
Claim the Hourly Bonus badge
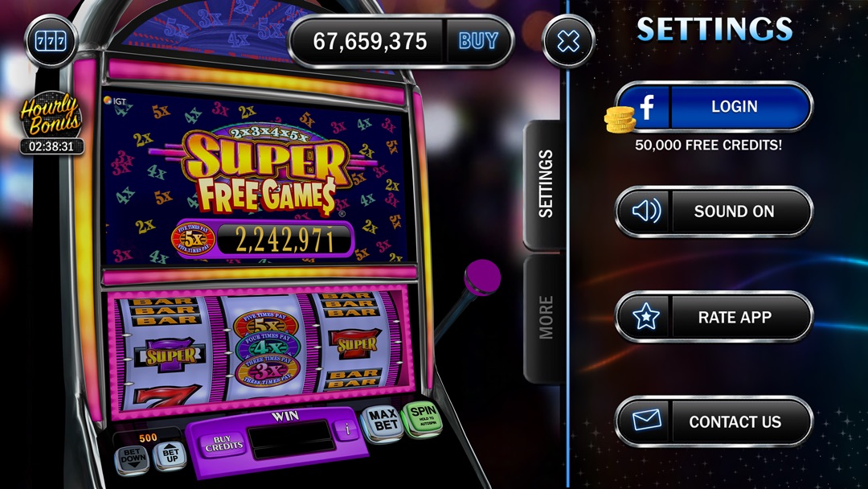tap(51, 123)
